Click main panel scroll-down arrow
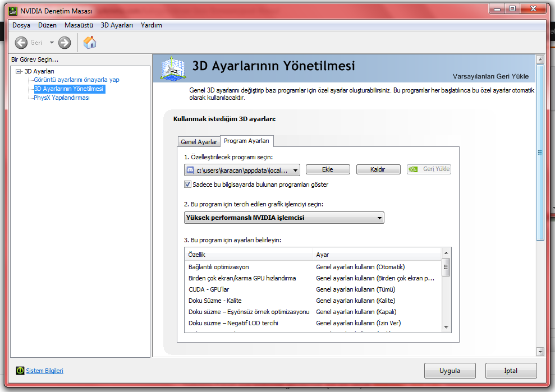 click(540, 352)
